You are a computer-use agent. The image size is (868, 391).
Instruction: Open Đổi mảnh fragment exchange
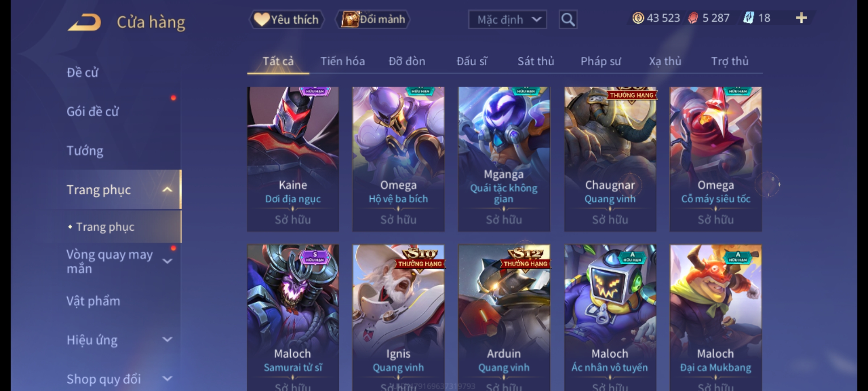373,20
